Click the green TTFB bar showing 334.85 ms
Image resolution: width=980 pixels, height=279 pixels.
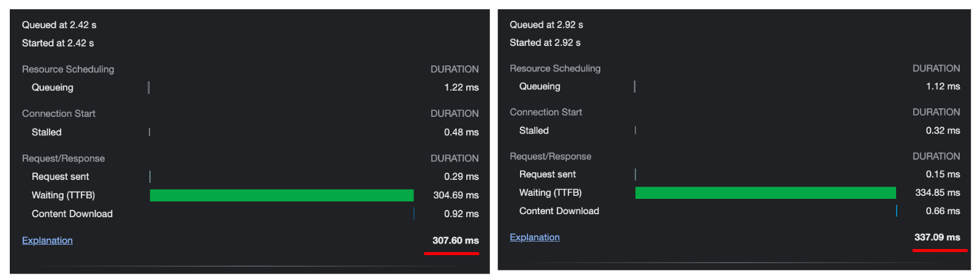(766, 193)
